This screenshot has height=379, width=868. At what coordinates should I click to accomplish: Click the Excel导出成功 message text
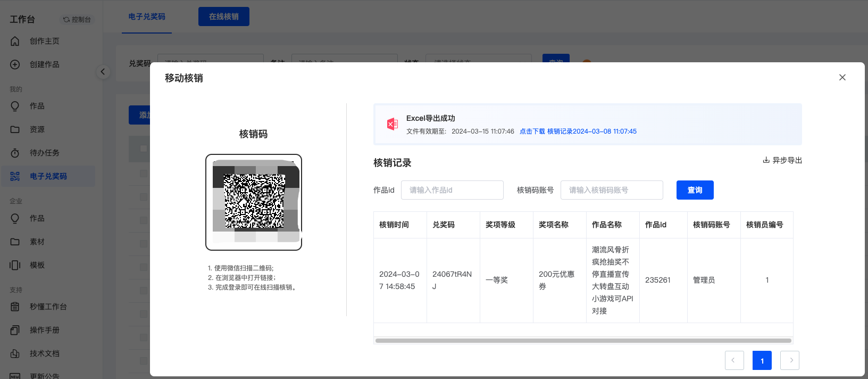(x=431, y=118)
